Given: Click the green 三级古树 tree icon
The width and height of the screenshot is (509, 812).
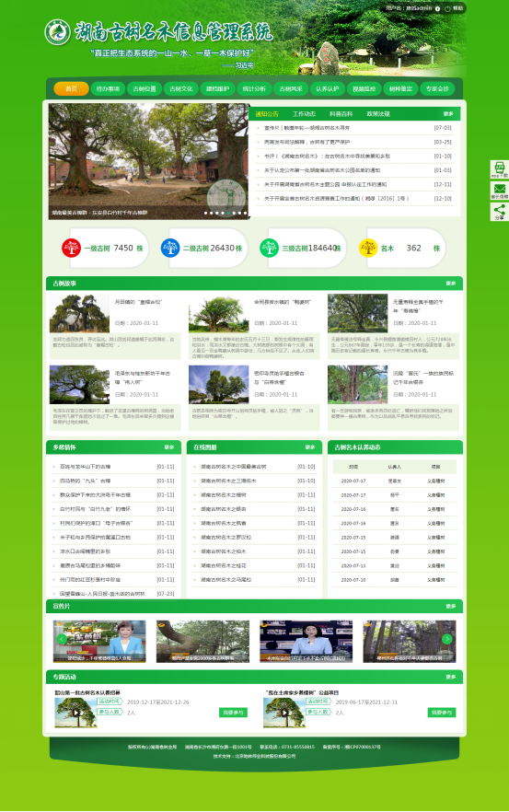Looking at the screenshot, I should [269, 248].
